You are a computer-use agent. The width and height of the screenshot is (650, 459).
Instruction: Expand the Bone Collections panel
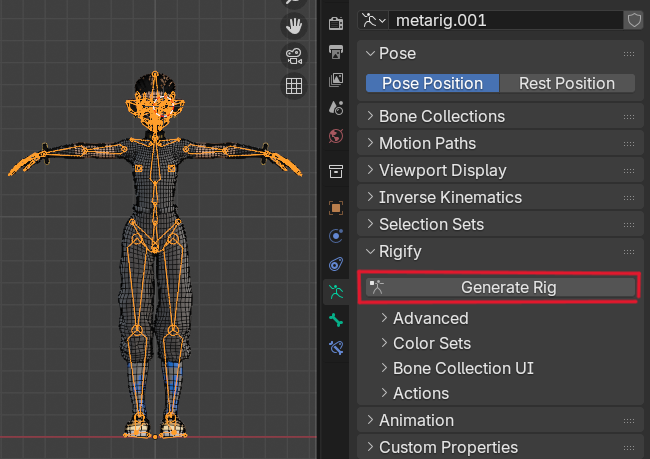tap(441, 116)
